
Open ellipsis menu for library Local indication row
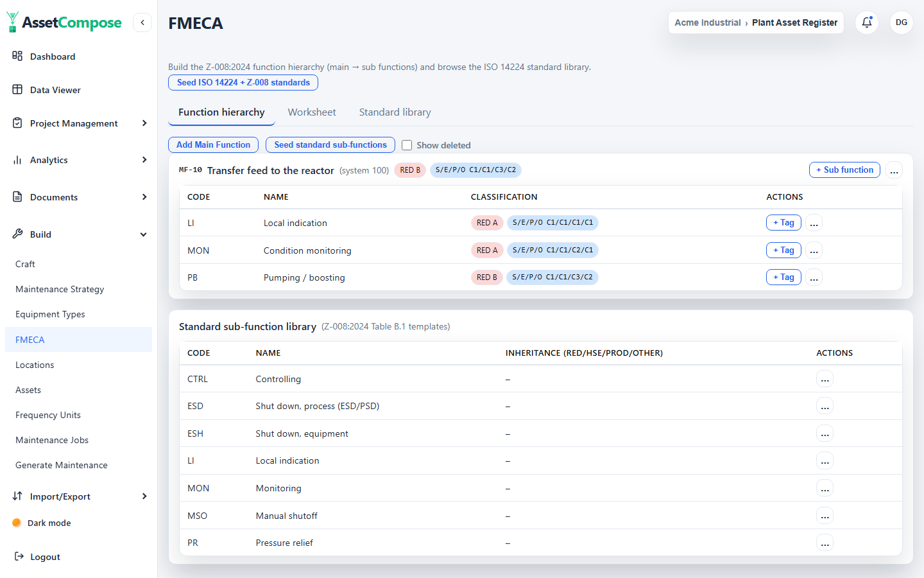[x=825, y=460]
